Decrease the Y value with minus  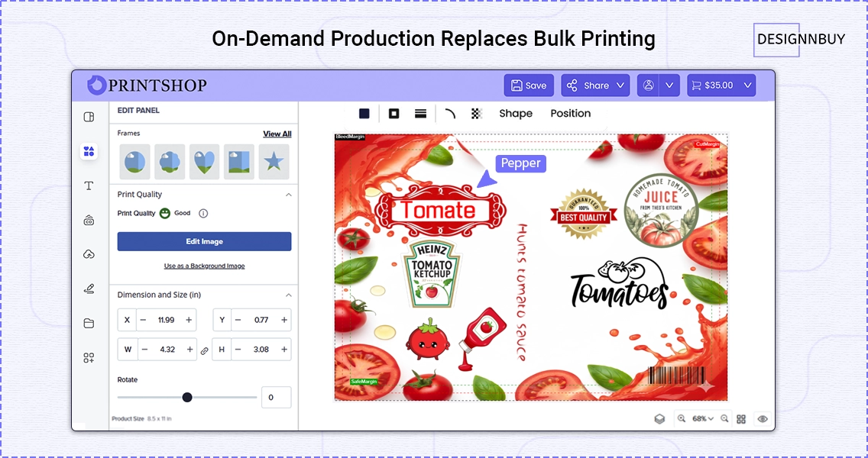238,320
